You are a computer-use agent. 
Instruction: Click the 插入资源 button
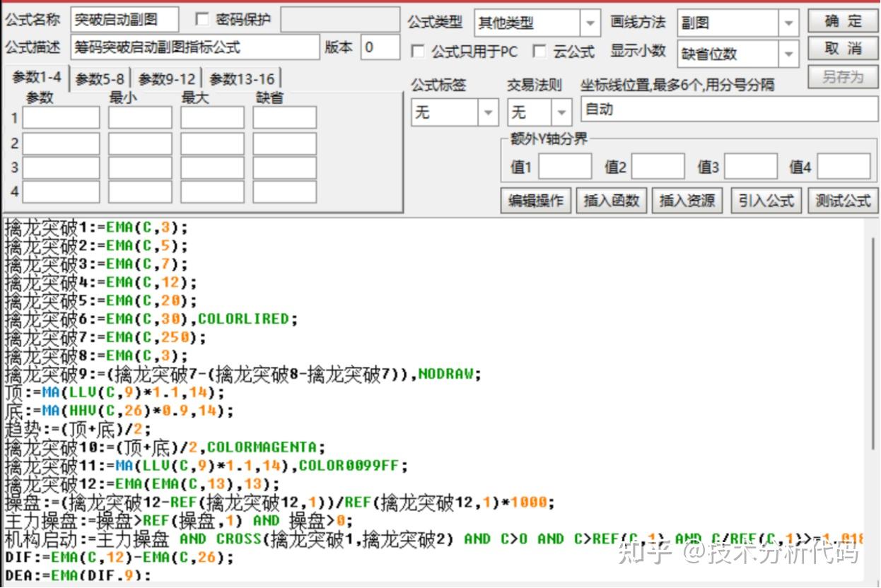tap(687, 201)
